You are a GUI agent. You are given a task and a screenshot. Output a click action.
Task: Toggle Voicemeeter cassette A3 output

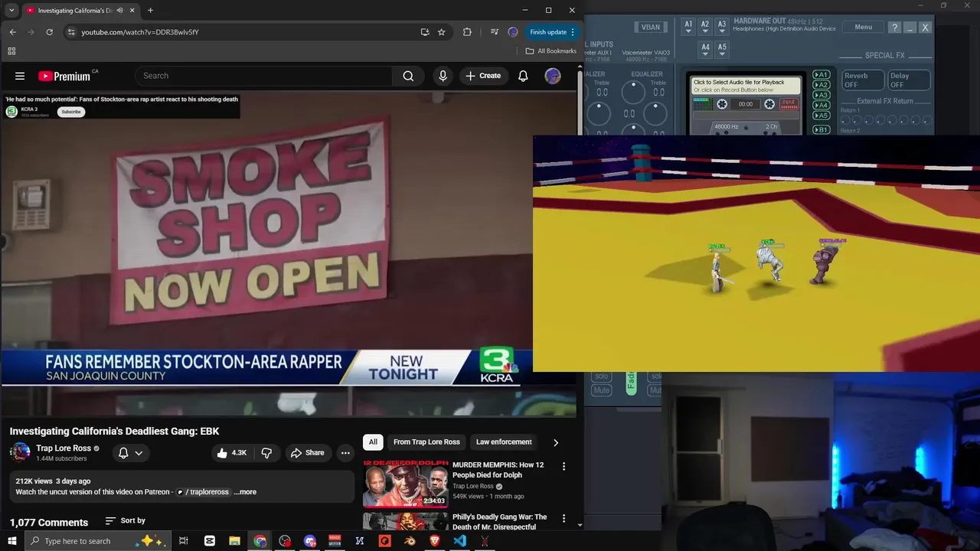(x=821, y=95)
